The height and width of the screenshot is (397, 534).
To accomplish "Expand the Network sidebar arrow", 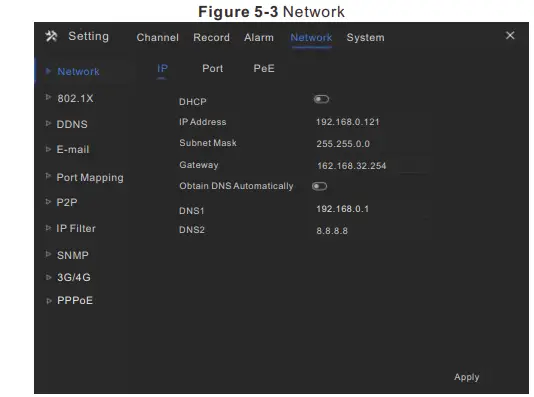I will pyautogui.click(x=48, y=71).
